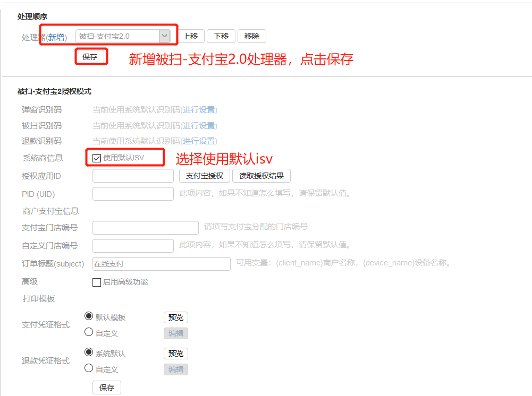Open the 被扫-支付宝2.0 processor dropdown
532x396 pixels.
coord(123,36)
